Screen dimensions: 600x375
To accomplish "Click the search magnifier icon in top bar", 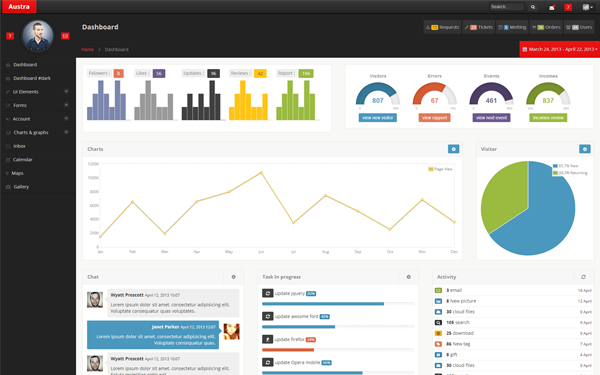I will pyautogui.click(x=533, y=7).
